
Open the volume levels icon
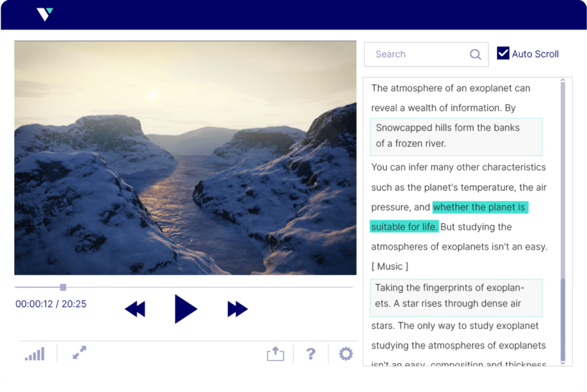pos(34,354)
